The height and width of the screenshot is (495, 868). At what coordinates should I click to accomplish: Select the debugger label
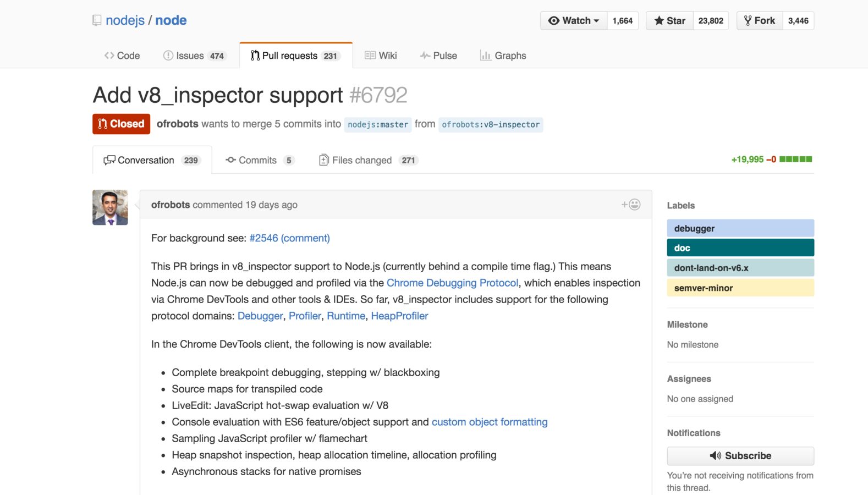[x=740, y=228]
